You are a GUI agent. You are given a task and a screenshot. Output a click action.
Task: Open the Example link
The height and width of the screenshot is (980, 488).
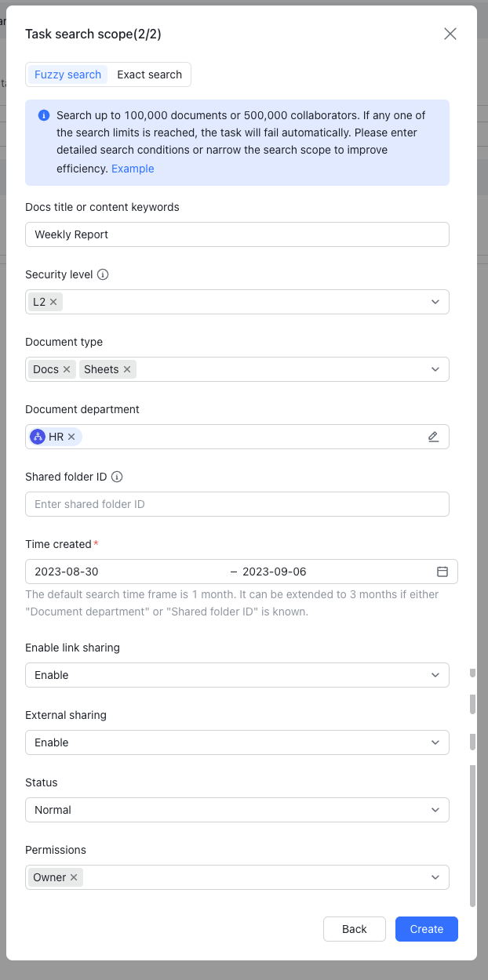coord(133,169)
